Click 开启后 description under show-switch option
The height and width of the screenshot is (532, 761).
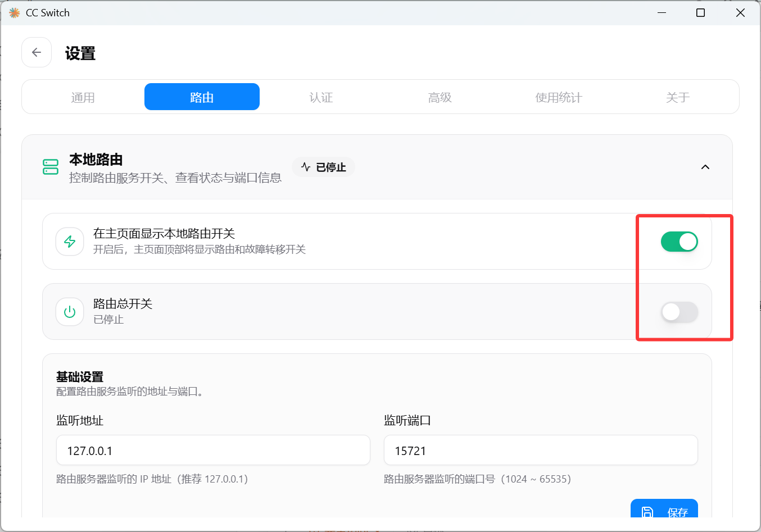200,249
